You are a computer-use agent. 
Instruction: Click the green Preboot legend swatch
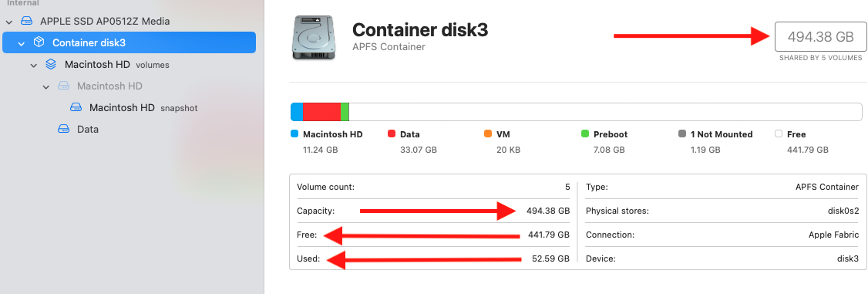(x=584, y=134)
